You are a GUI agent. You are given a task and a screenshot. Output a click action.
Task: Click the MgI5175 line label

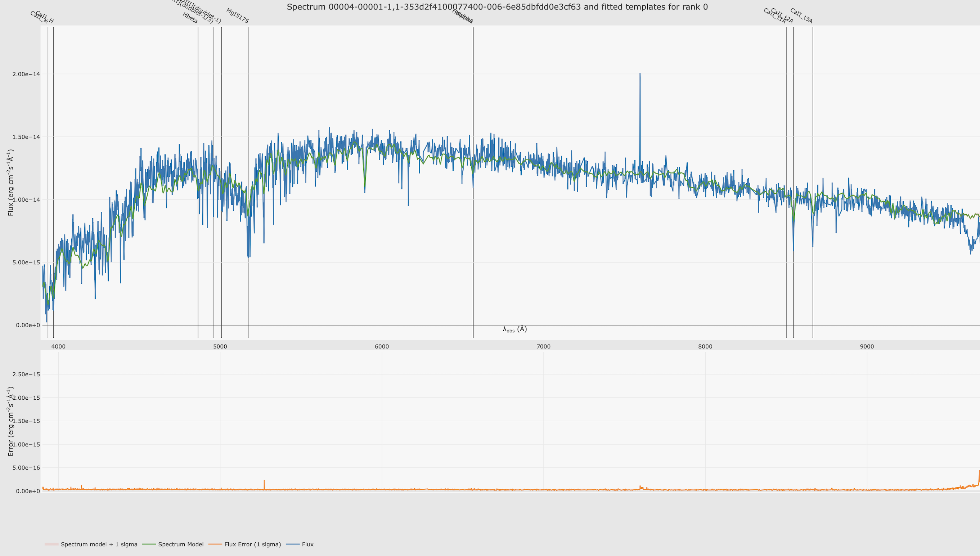click(238, 16)
